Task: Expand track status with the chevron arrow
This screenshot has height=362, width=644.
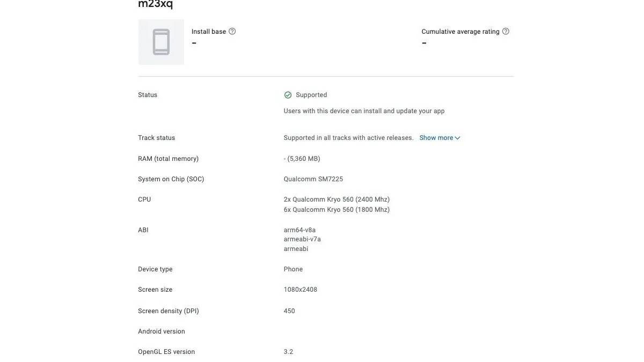Action: (x=458, y=138)
